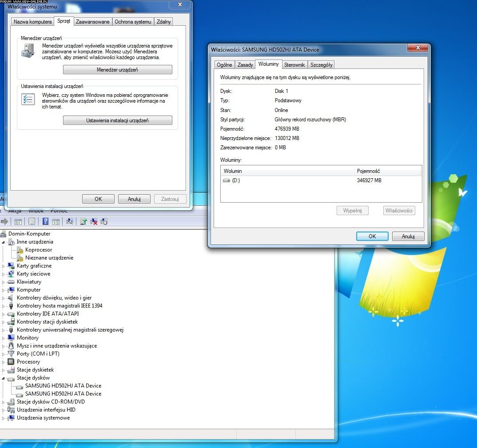Click the blue Help question mark icon

pyautogui.click(x=45, y=222)
